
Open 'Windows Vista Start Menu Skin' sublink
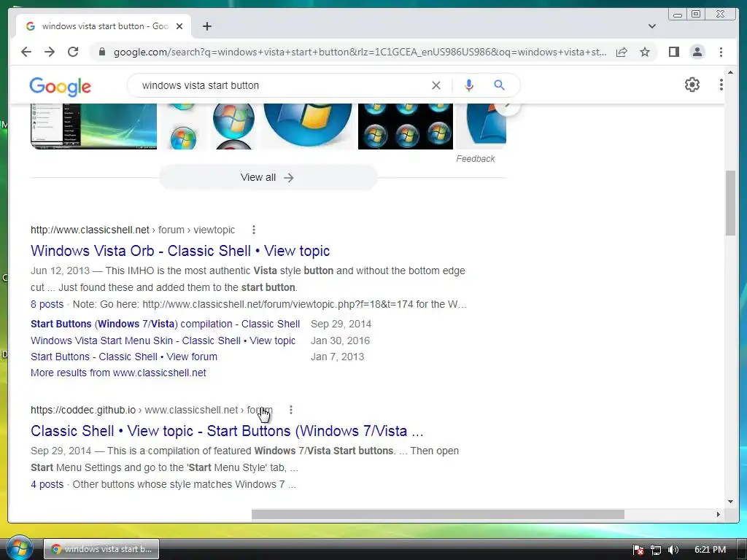tap(163, 341)
